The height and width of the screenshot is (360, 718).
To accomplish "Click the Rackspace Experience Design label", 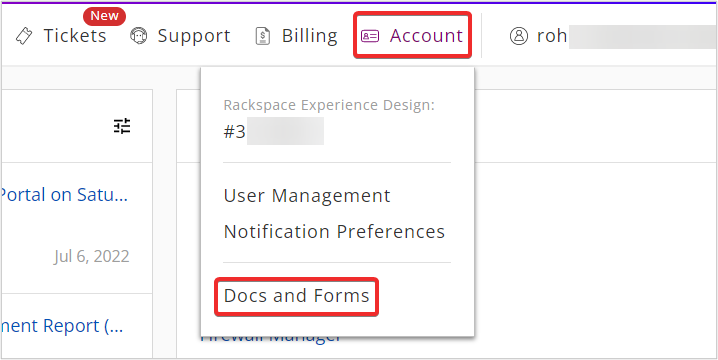I will pyautogui.click(x=329, y=105).
